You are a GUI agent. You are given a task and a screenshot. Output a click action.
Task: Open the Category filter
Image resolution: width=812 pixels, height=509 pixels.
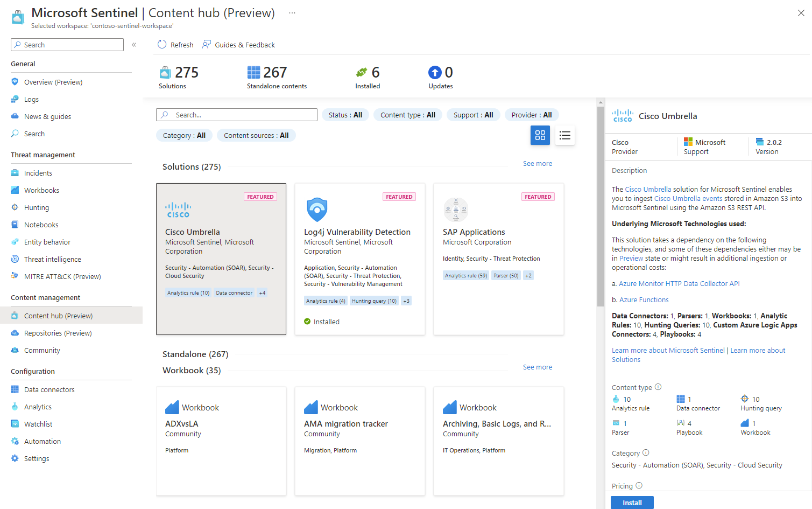(184, 135)
